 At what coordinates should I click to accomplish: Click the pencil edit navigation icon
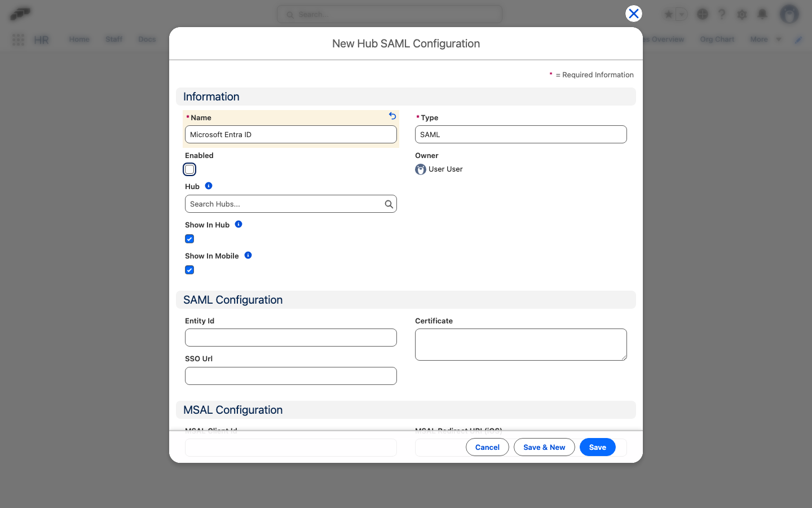click(798, 40)
